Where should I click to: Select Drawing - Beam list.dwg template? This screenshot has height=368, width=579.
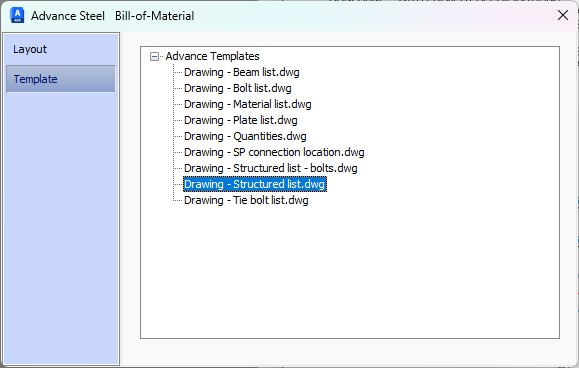pyautogui.click(x=241, y=72)
